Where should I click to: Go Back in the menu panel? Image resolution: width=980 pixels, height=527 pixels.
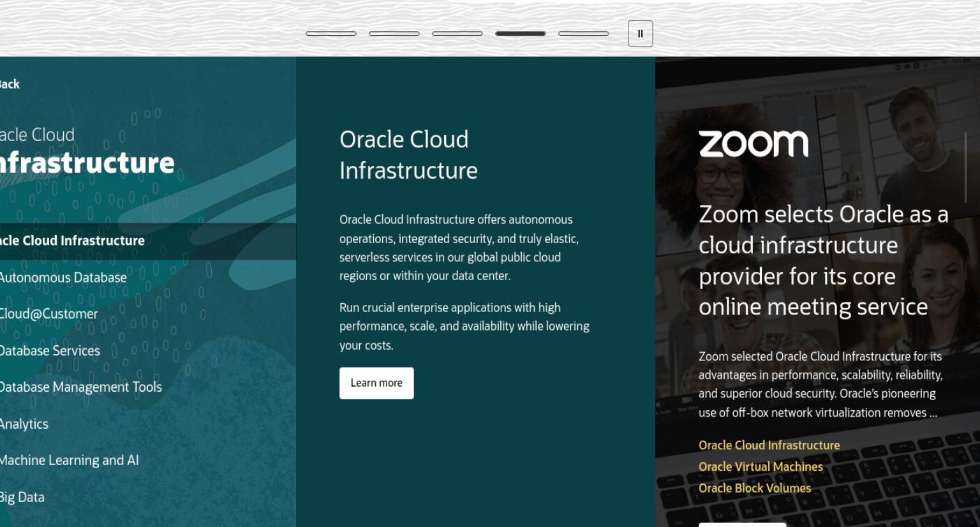tap(10, 84)
